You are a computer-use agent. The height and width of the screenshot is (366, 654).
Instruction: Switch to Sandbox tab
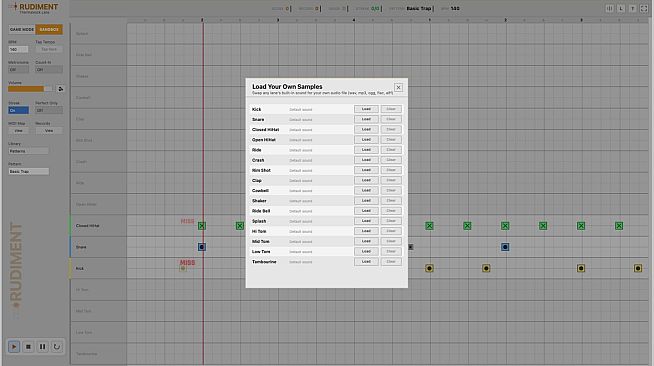tap(49, 30)
